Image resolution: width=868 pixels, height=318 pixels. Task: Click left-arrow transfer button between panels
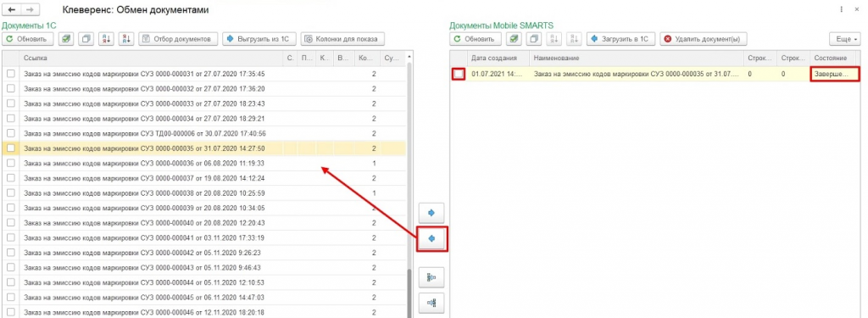point(431,239)
